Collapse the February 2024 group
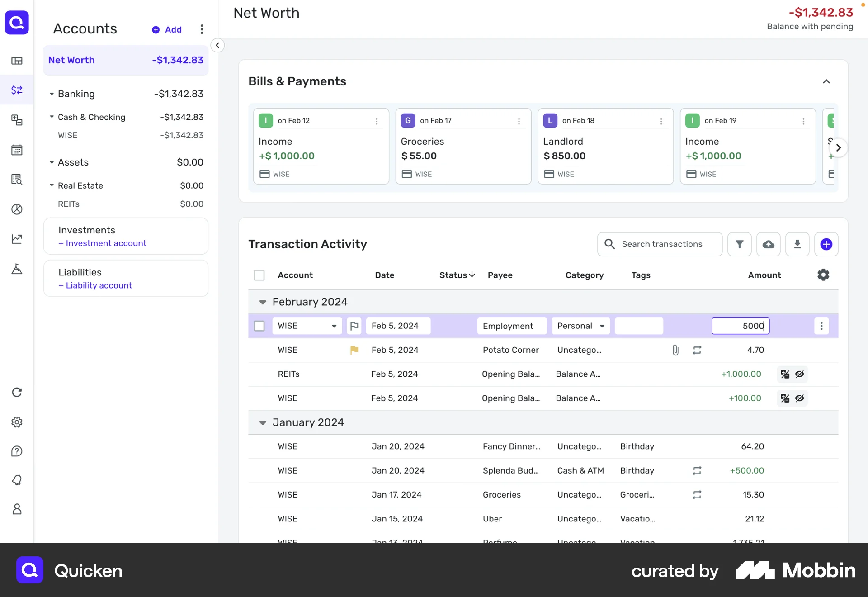868x597 pixels. point(263,302)
